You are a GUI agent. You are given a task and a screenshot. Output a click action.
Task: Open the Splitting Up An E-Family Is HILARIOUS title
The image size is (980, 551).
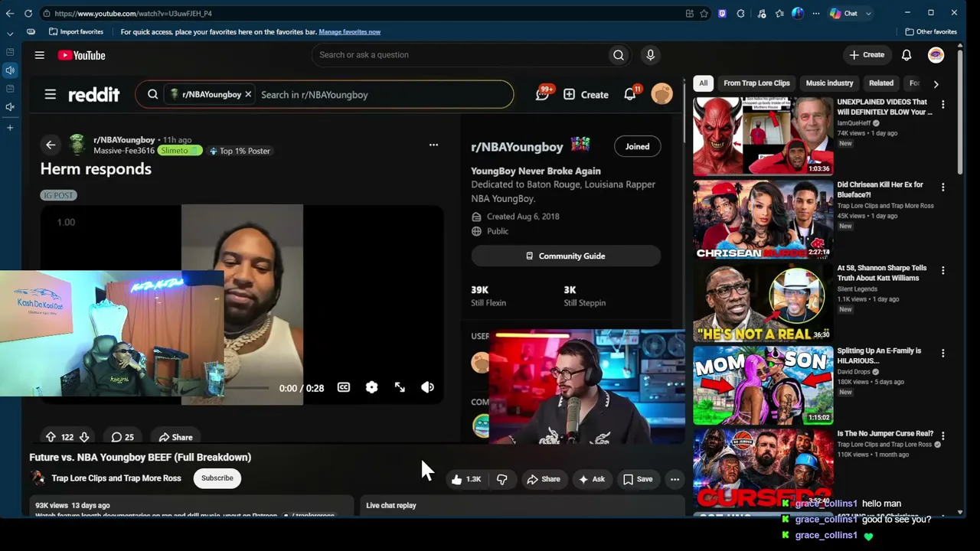coord(879,356)
